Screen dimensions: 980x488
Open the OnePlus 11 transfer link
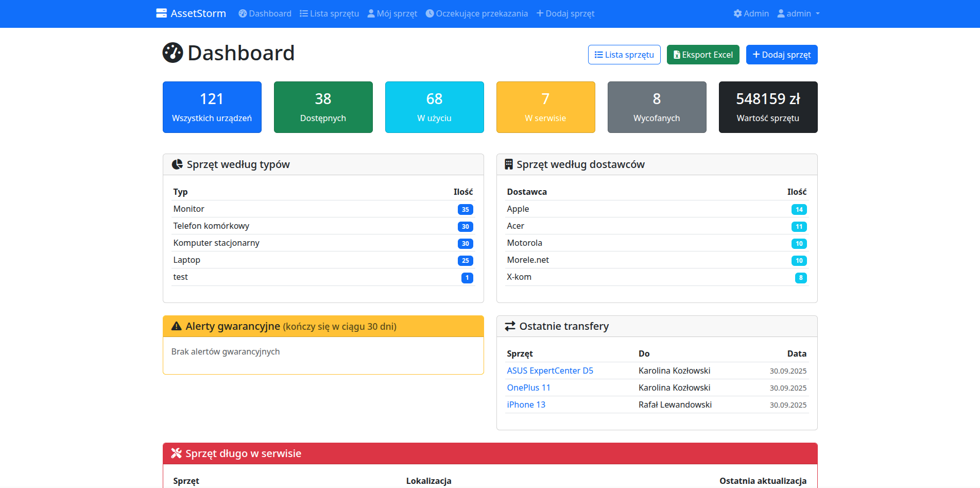[x=528, y=388]
